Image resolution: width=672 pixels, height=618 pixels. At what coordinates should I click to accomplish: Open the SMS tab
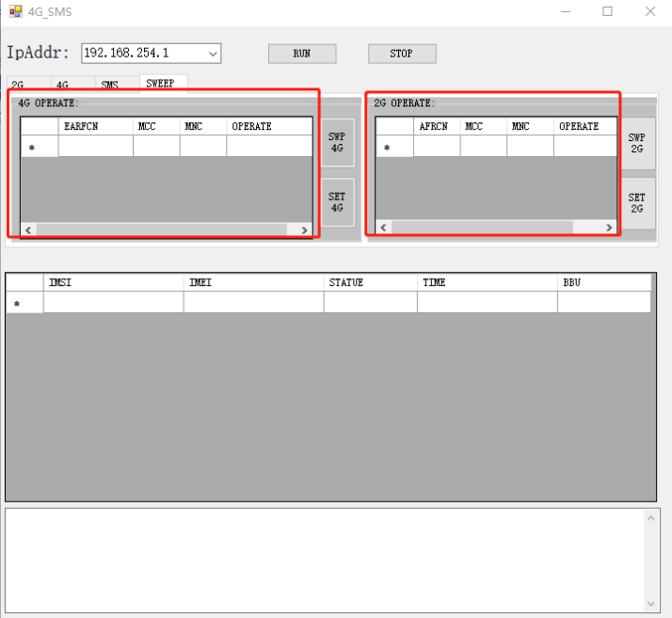coord(110,86)
